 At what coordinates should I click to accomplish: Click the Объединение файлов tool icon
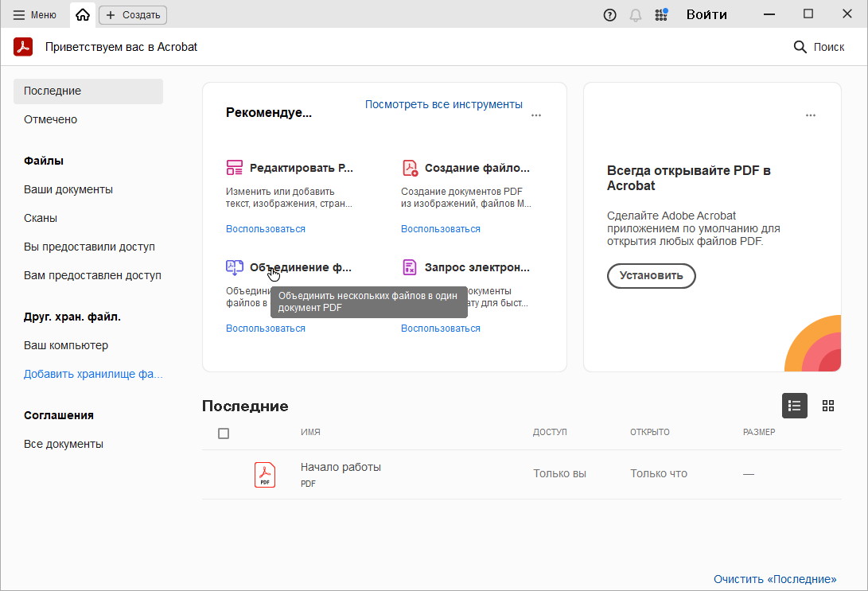coord(234,267)
